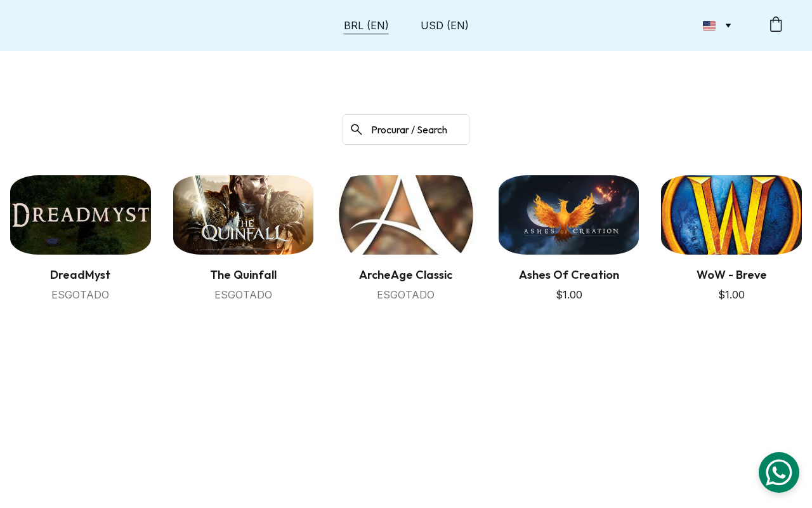812x508 pixels.
Task: Open WhatsApp chat floating button
Action: click(779, 472)
